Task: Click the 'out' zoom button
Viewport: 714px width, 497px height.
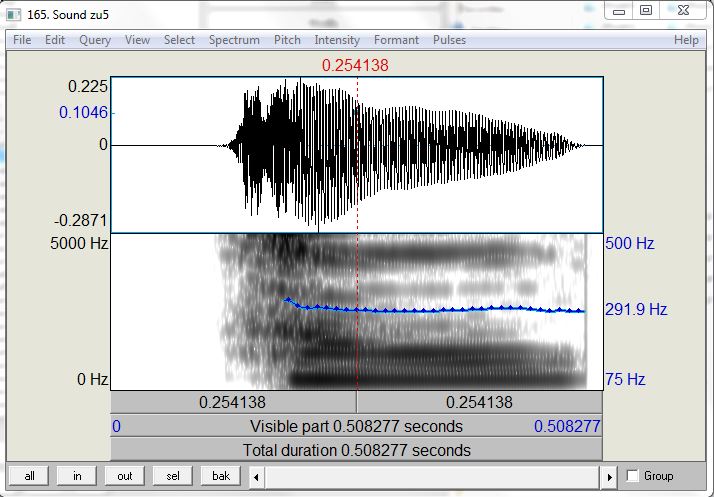Action: tap(124, 476)
